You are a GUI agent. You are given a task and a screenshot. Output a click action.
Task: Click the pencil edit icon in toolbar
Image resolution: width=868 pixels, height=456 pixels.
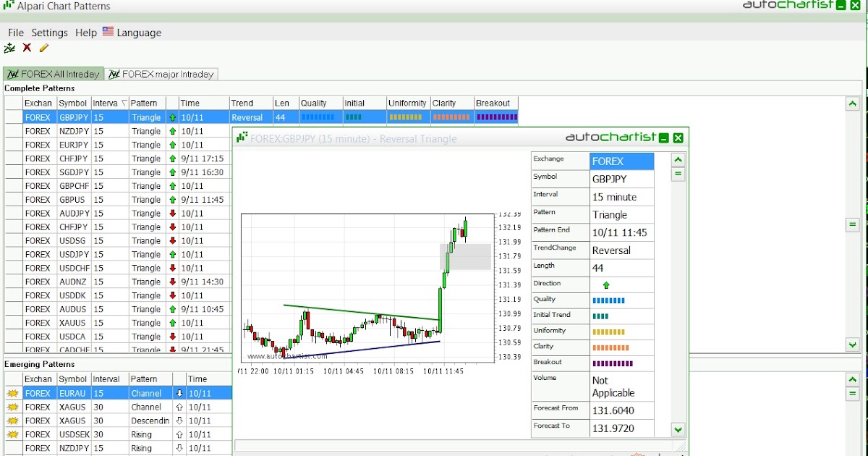click(x=43, y=48)
